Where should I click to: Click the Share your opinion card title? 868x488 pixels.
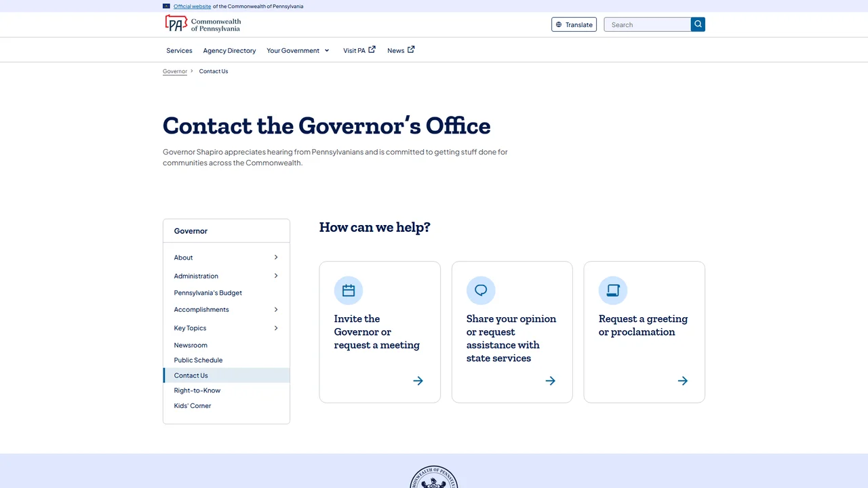coord(511,338)
